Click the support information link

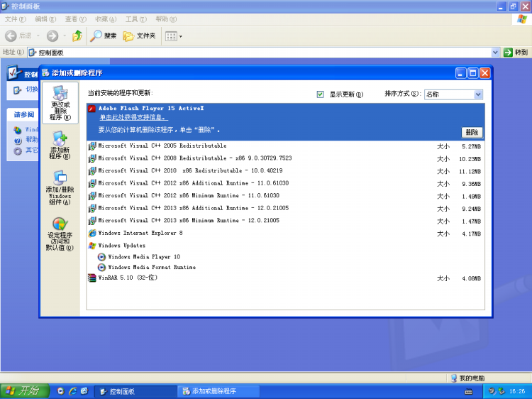click(x=133, y=117)
